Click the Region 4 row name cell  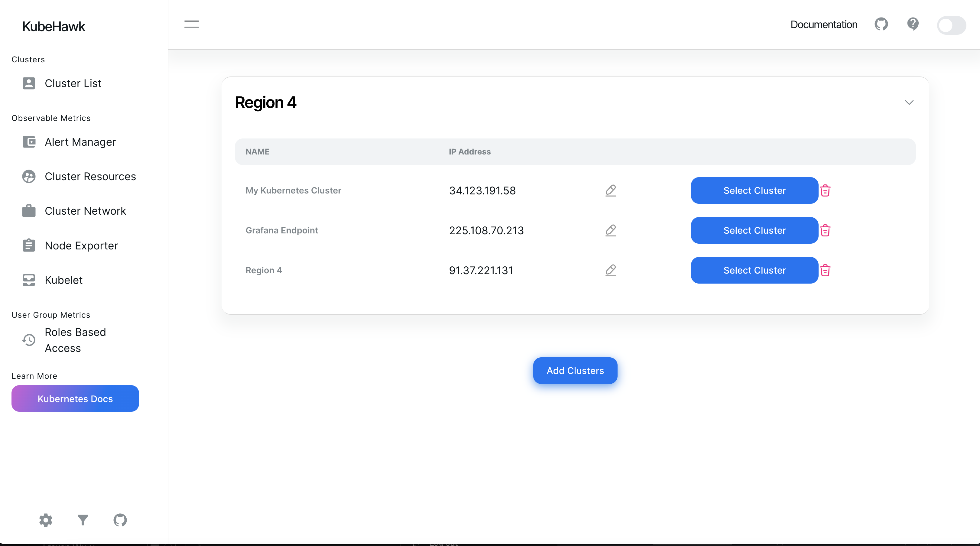click(x=264, y=270)
